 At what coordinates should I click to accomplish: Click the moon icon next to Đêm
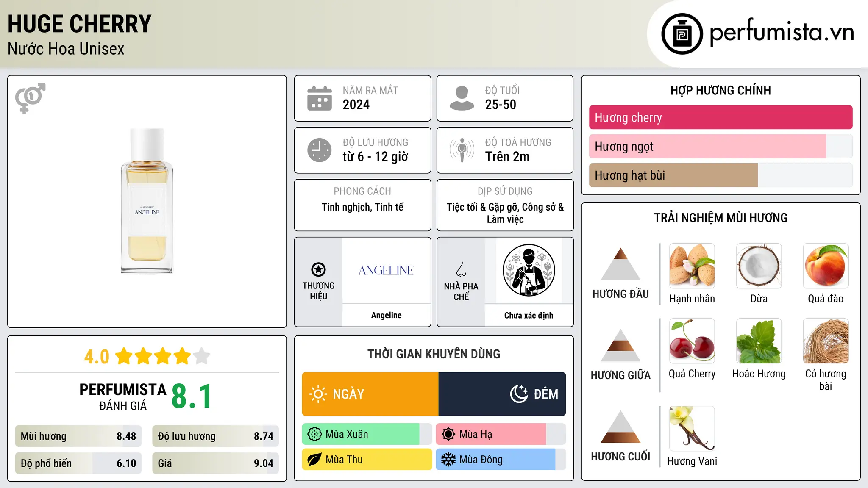(x=519, y=394)
